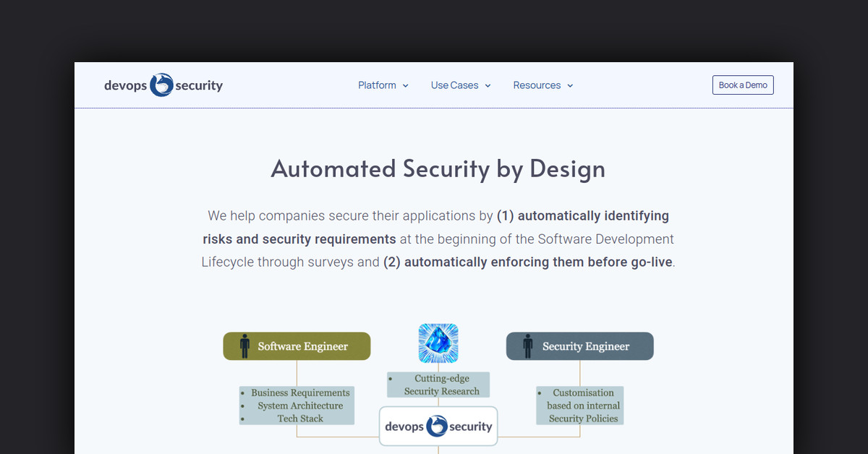868x454 pixels.
Task: Click the Book a Demo button
Action: click(743, 85)
